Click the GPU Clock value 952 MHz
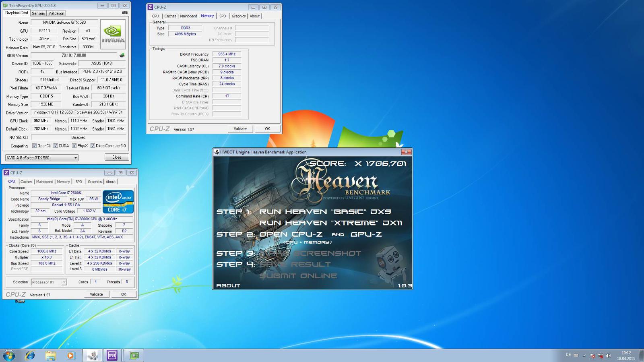The image size is (644, 362). click(41, 121)
